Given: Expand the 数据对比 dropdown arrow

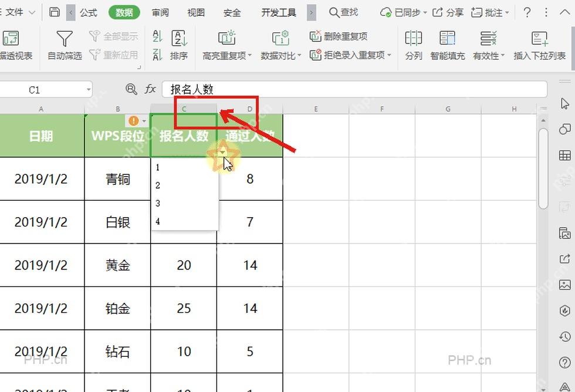Looking at the screenshot, I should (299, 56).
